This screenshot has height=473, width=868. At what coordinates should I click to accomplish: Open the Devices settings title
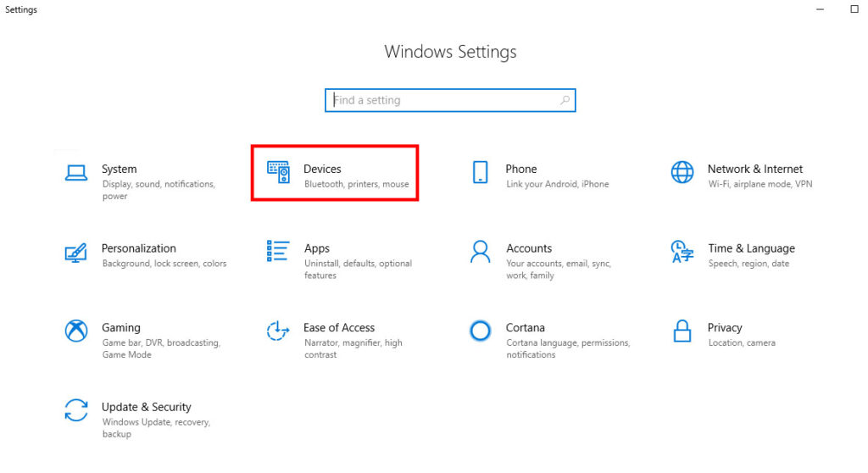pyautogui.click(x=322, y=169)
